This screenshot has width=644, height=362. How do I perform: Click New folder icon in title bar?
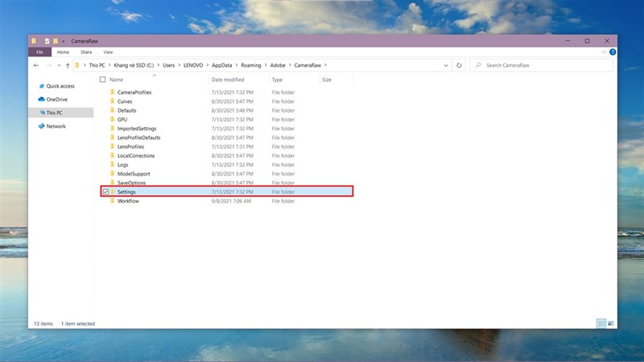[56, 41]
